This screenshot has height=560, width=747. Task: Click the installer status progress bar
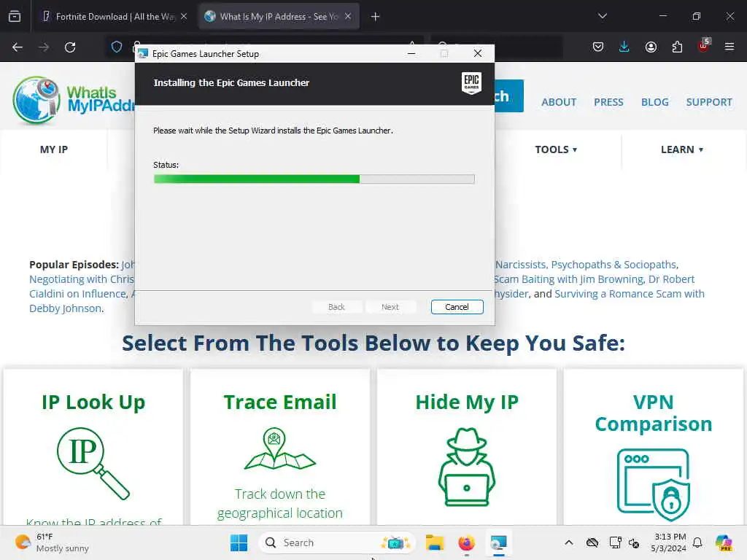(x=314, y=179)
